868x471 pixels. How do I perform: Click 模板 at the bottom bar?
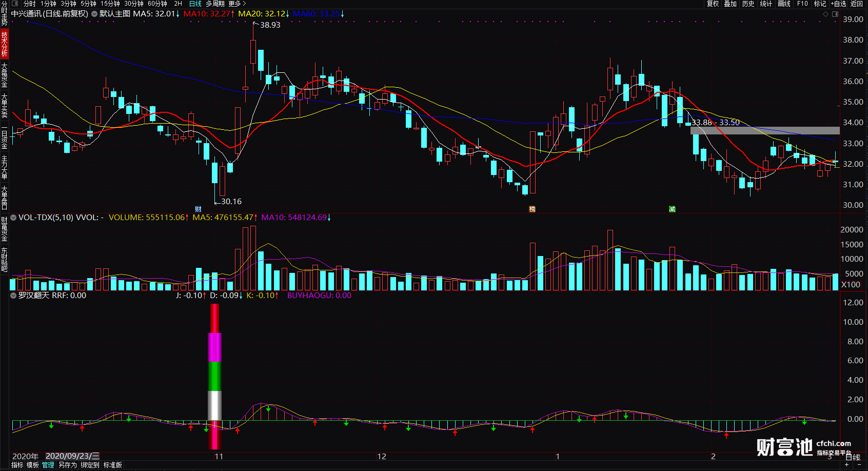coord(33,465)
